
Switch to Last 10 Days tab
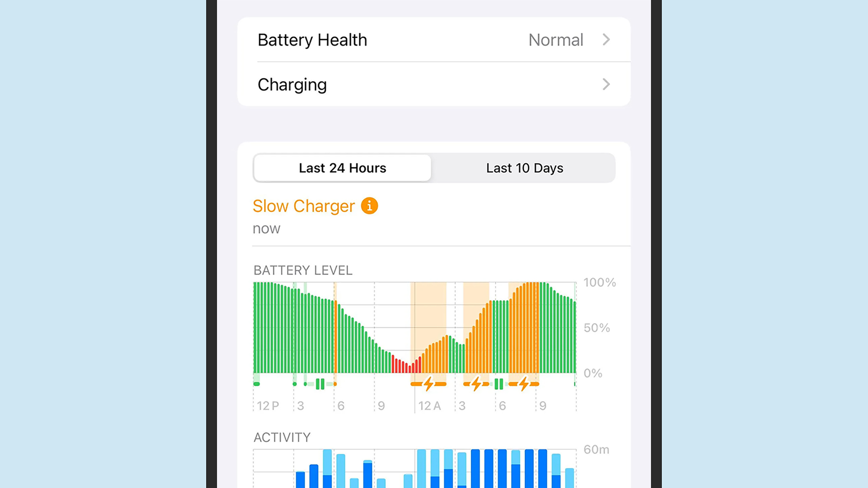tap(524, 167)
